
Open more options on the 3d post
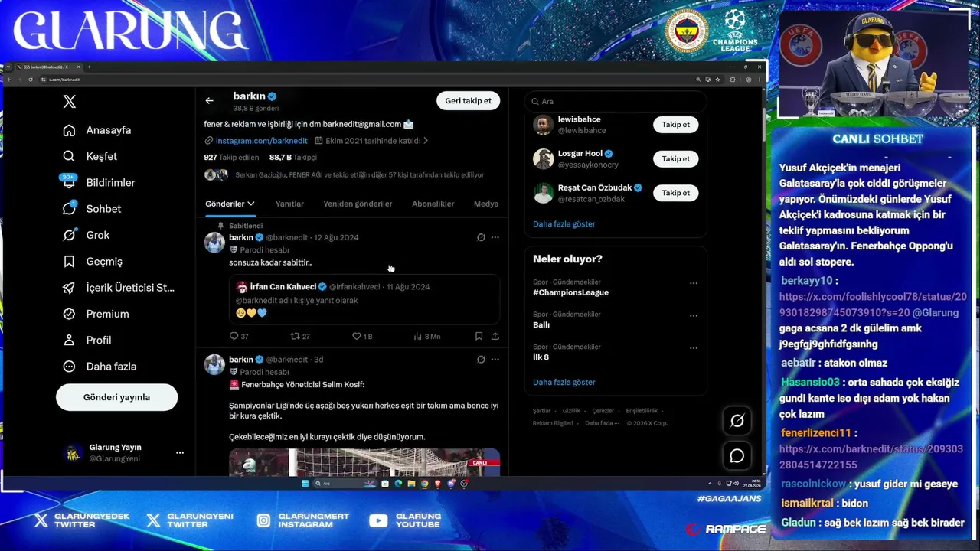click(x=495, y=359)
